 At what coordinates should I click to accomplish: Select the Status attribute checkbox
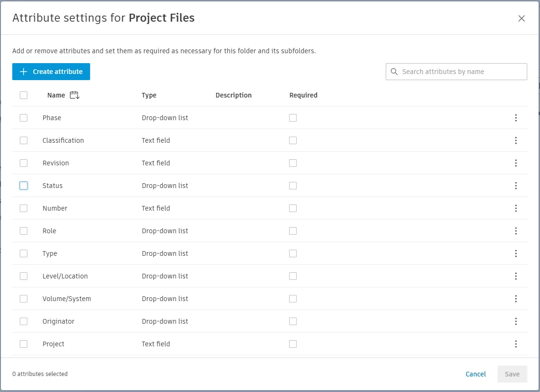point(24,186)
